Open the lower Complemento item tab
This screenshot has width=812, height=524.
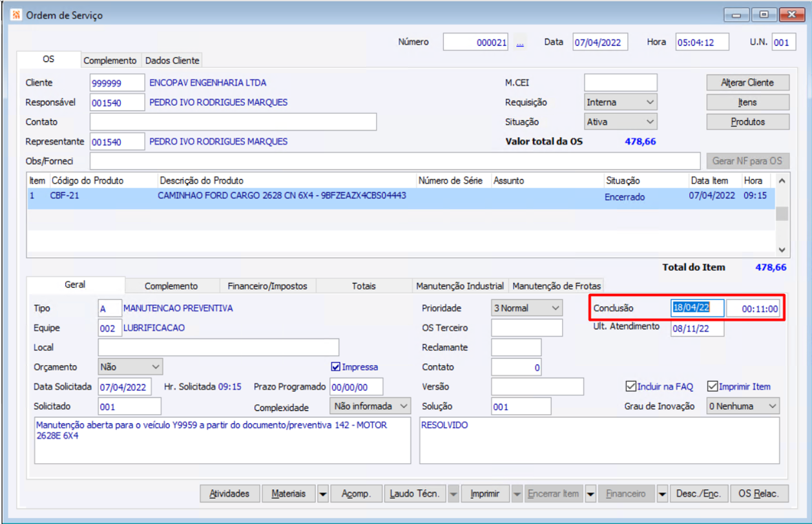pos(171,286)
